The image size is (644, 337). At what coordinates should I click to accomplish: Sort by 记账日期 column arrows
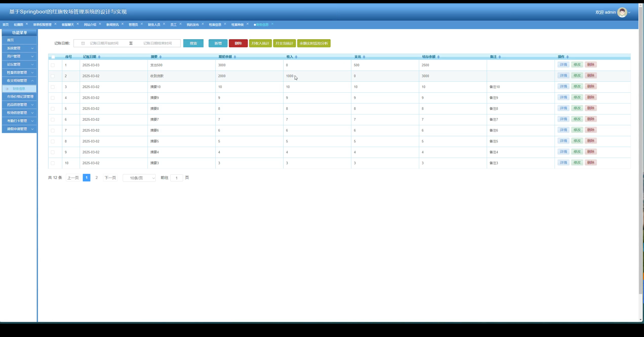[x=99, y=57]
